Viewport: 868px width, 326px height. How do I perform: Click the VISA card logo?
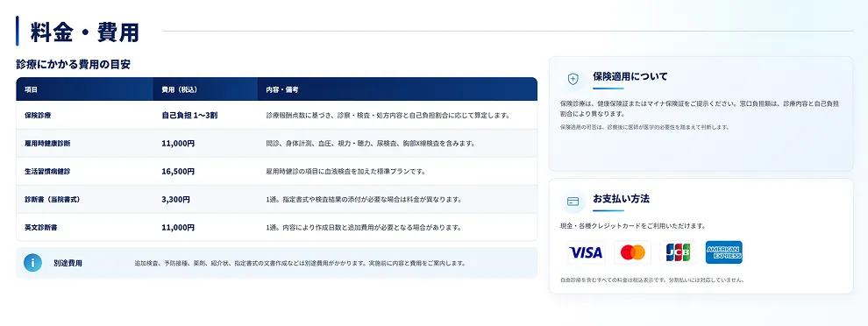click(x=586, y=252)
